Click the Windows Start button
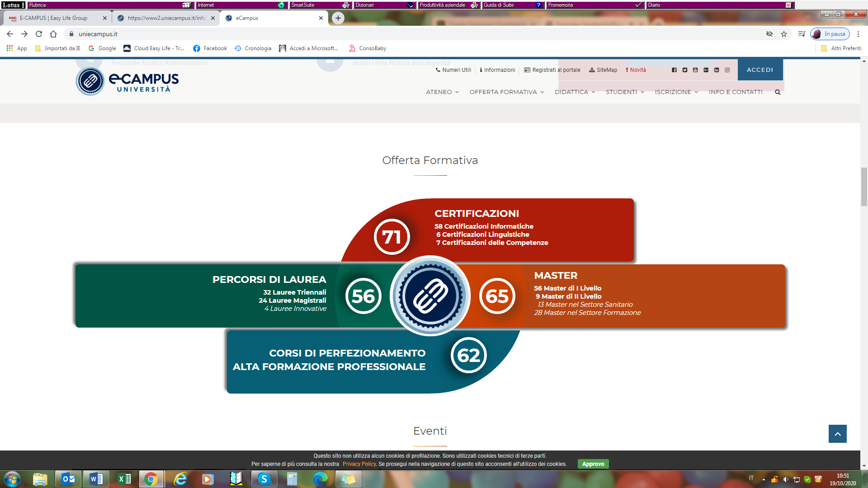The height and width of the screenshot is (488, 868). (x=12, y=479)
